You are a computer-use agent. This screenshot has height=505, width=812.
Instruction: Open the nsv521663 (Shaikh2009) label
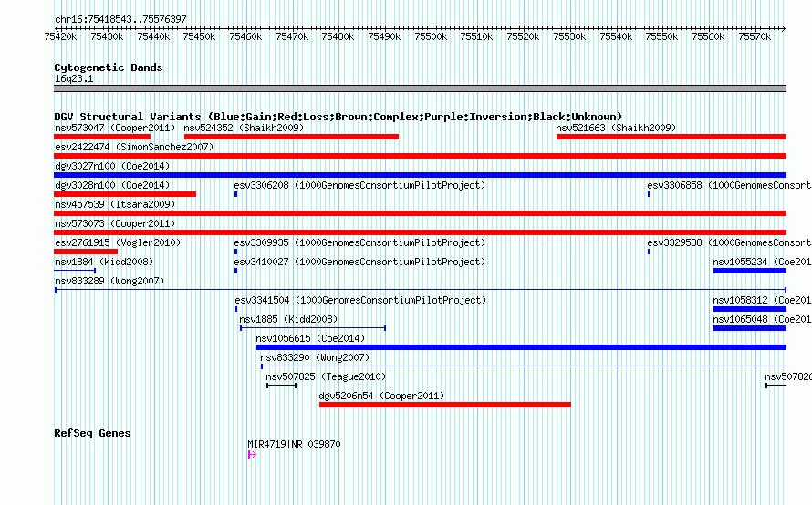(616, 128)
